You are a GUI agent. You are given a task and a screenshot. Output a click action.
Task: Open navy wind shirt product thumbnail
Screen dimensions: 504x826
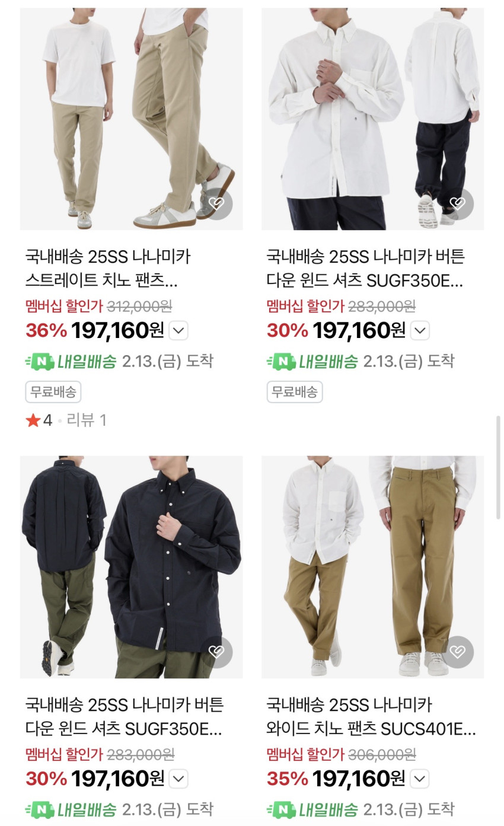point(131,567)
